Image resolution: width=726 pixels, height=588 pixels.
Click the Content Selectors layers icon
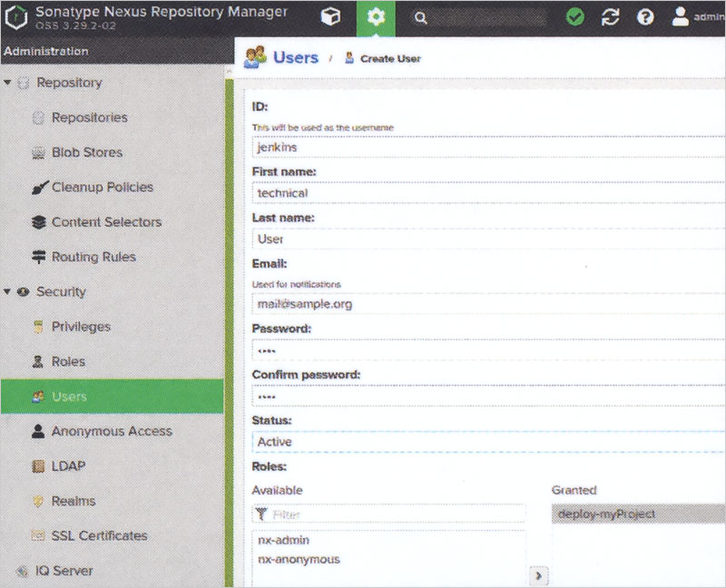(x=39, y=222)
